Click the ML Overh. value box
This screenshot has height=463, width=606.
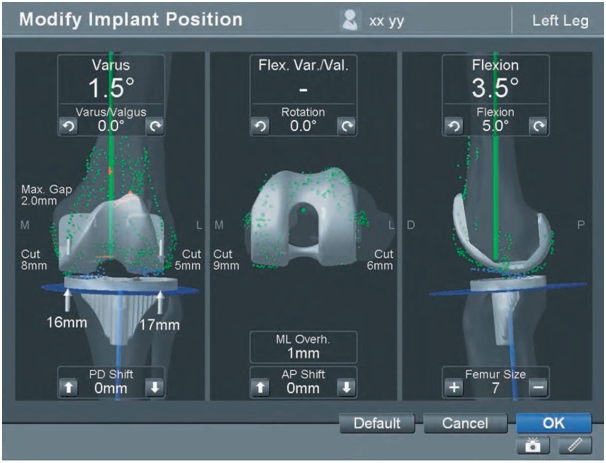[x=302, y=346]
